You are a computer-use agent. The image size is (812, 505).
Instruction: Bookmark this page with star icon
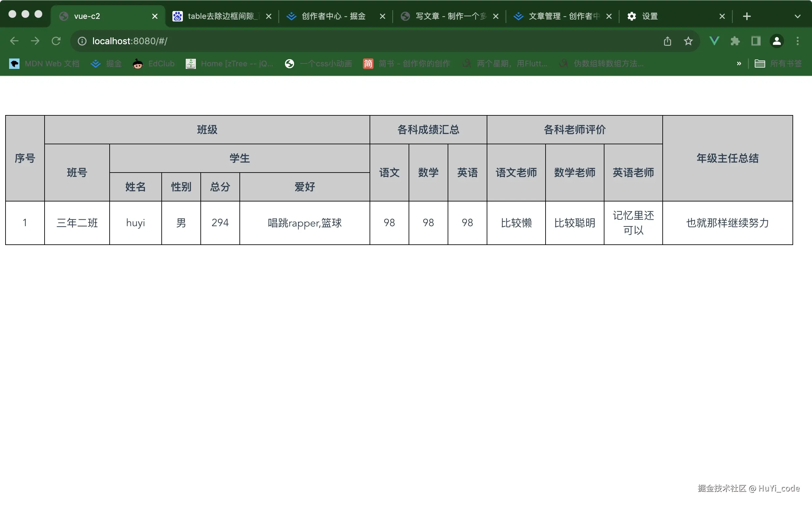tap(688, 41)
